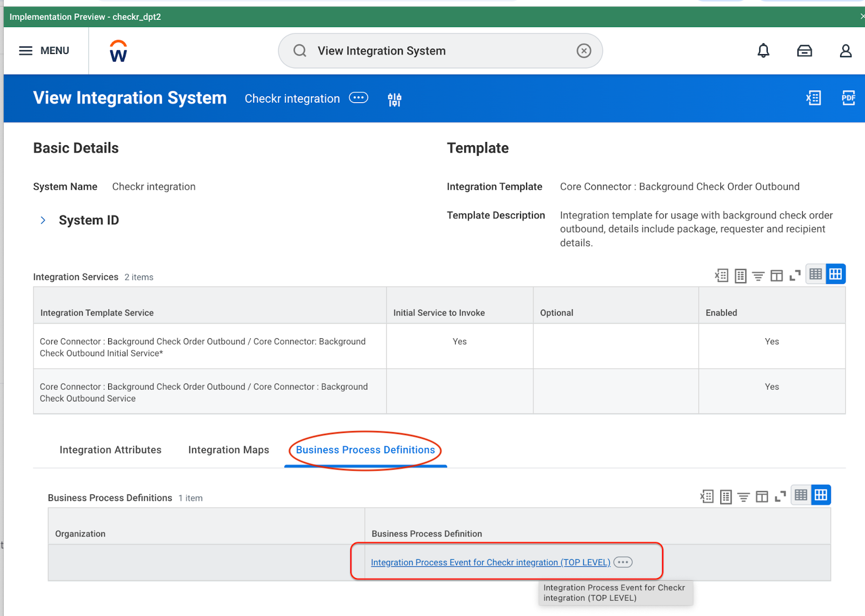865x616 pixels.
Task: Open notifications bell
Action: click(763, 51)
